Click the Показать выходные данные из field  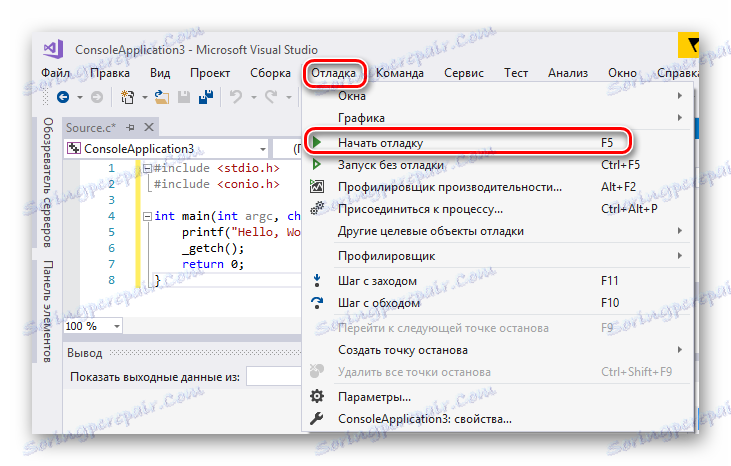coord(274,377)
